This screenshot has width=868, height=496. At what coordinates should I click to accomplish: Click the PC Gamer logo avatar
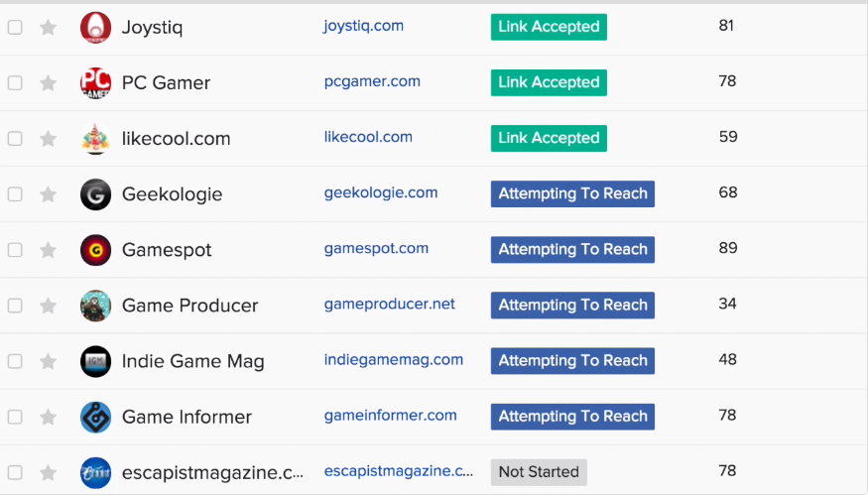pos(96,83)
